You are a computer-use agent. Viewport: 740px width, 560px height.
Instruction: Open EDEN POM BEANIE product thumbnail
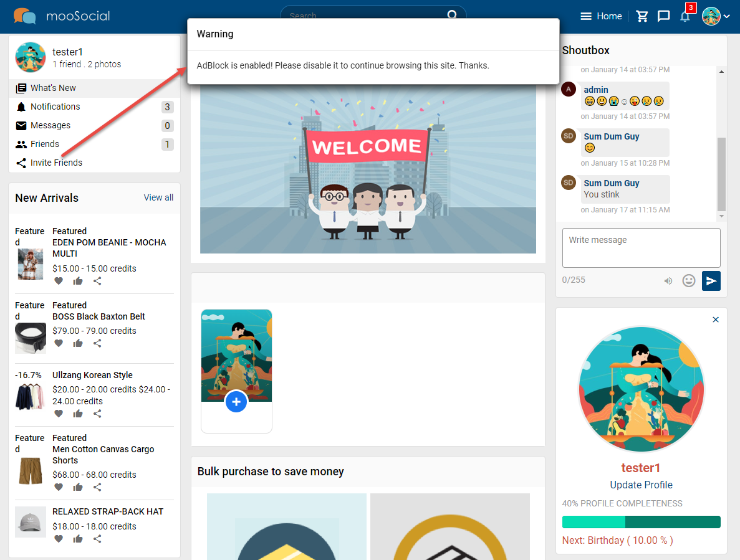[x=30, y=264]
